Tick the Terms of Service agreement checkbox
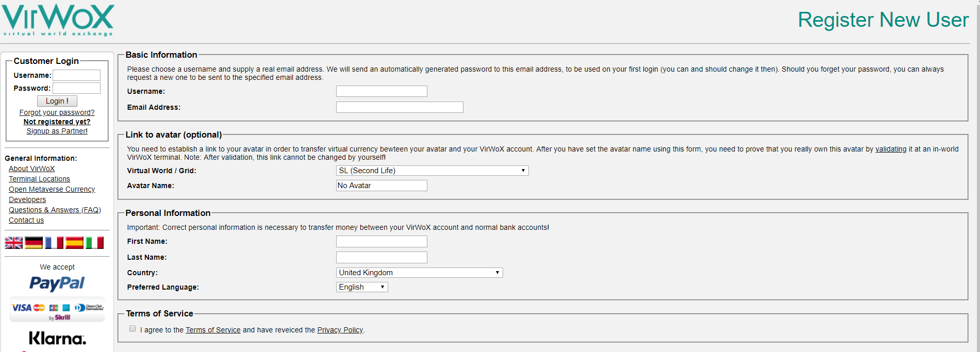This screenshot has height=352, width=980. [x=132, y=329]
